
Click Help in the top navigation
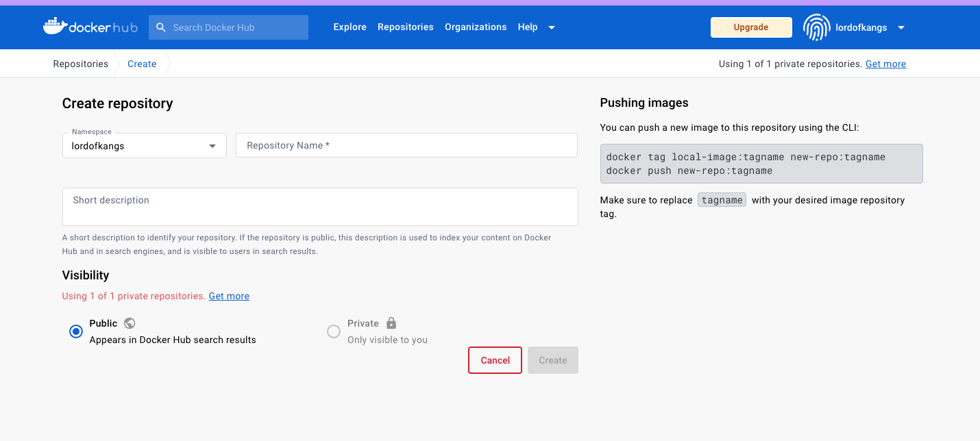click(528, 27)
